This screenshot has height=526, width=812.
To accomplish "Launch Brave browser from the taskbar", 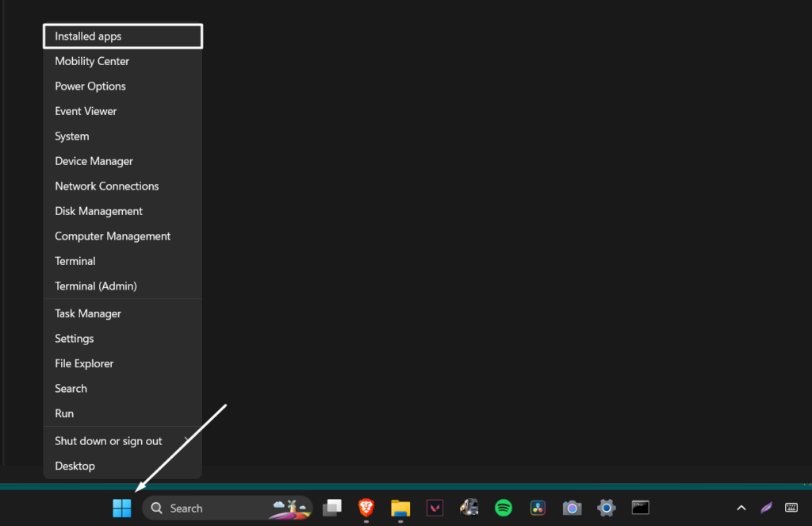I will coord(366,508).
